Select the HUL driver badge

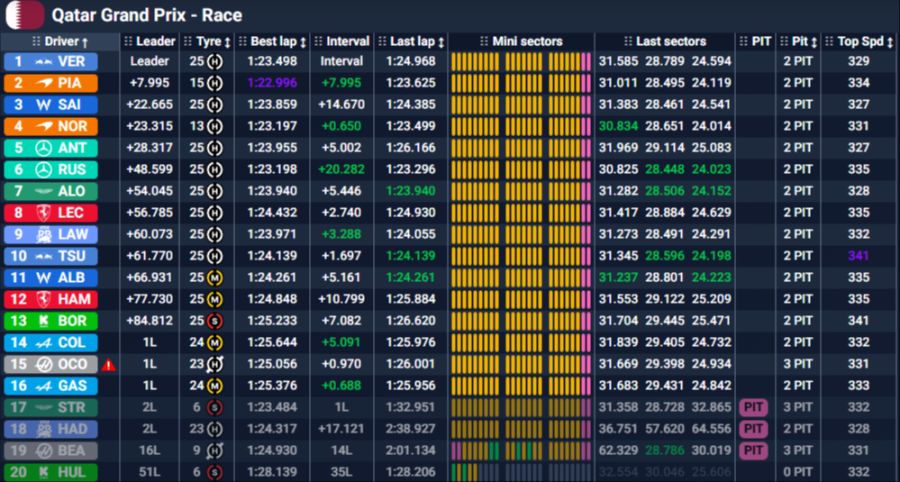(x=51, y=472)
